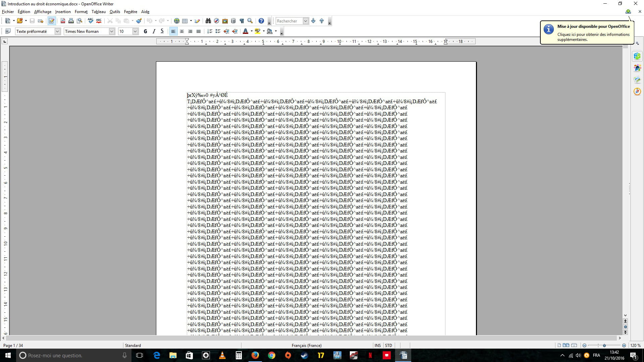Viewport: 644px width, 362px height.
Task: Open font color picker dropdown arrow
Action: pyautogui.click(x=252, y=31)
